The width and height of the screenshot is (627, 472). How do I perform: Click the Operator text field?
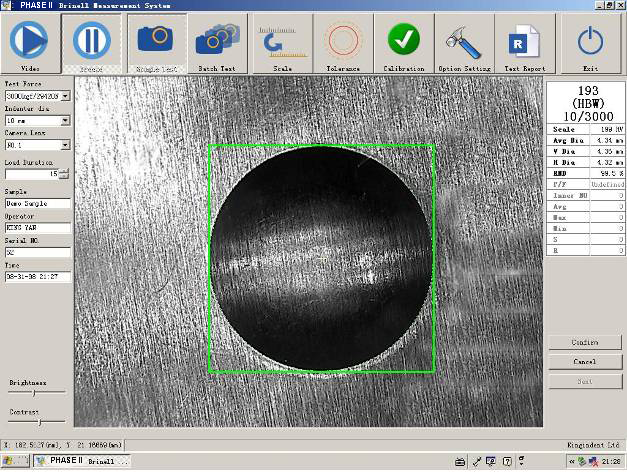click(x=37, y=227)
